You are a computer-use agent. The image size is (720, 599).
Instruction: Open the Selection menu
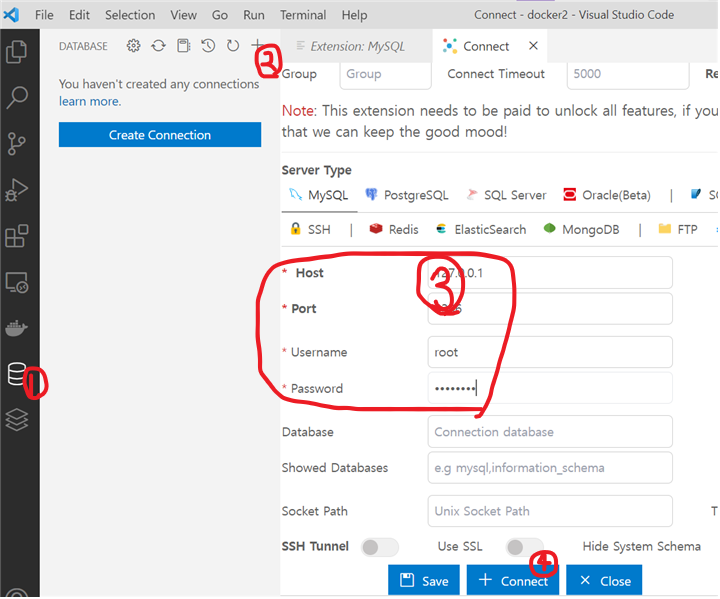[130, 15]
